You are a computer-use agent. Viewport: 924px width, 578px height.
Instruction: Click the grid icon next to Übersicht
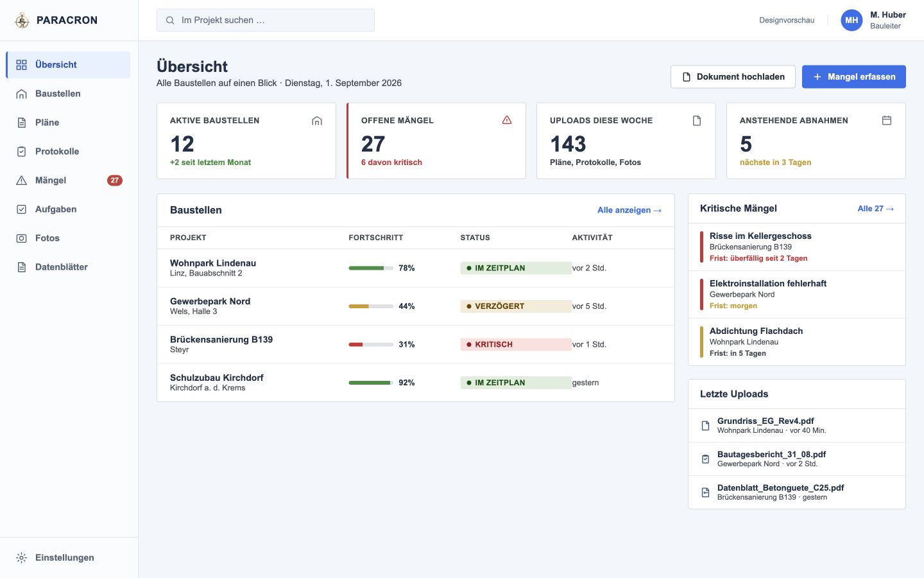coord(22,65)
